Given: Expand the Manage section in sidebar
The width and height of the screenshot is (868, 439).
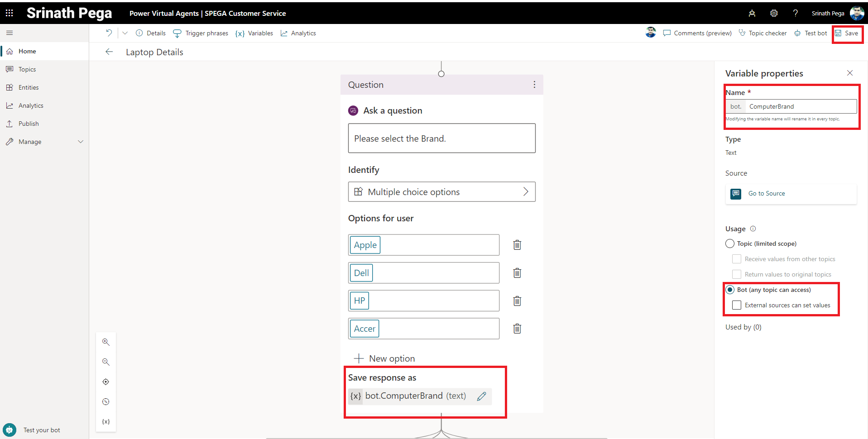Looking at the screenshot, I should [x=81, y=142].
